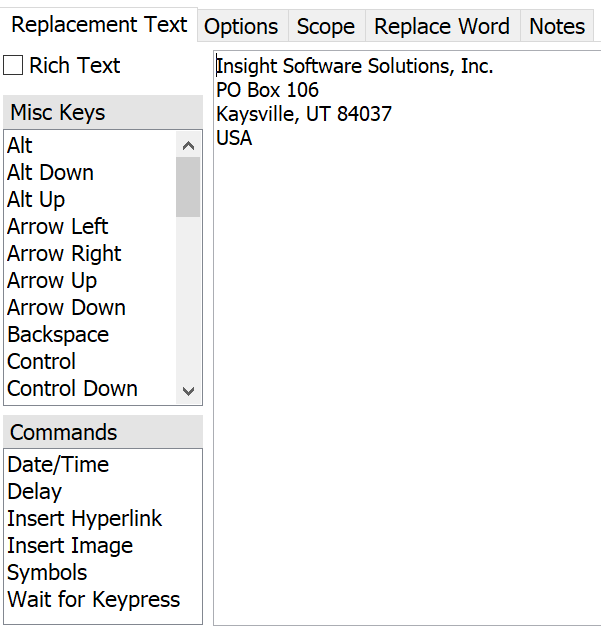Open the Scope tab
The width and height of the screenshot is (601, 630).
(326, 27)
